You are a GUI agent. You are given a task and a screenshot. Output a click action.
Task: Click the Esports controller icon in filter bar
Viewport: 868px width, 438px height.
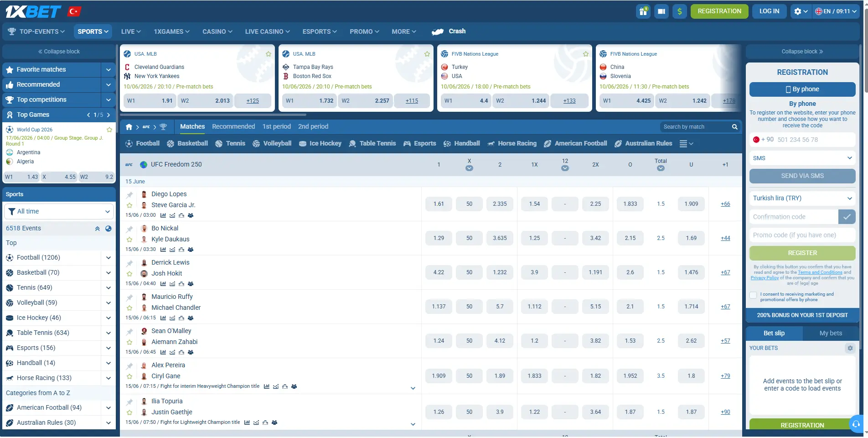tap(407, 144)
